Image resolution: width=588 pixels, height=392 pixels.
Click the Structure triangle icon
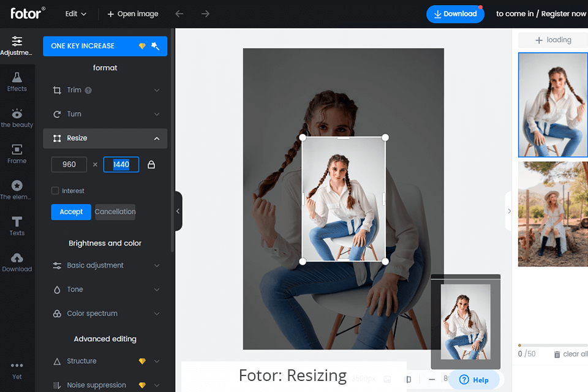click(x=57, y=361)
